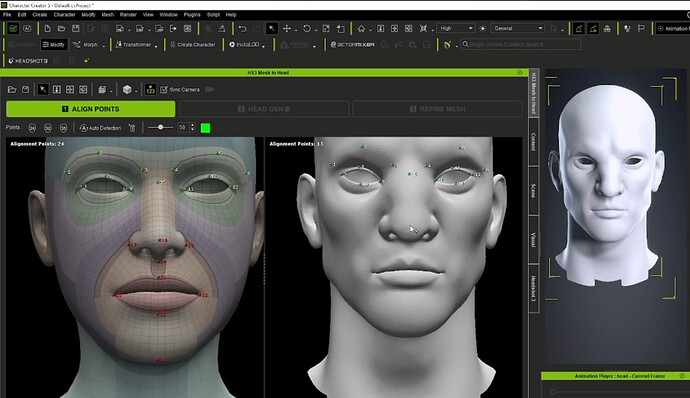
Task: Click the ALIGN POINTS step button
Action: tap(91, 109)
